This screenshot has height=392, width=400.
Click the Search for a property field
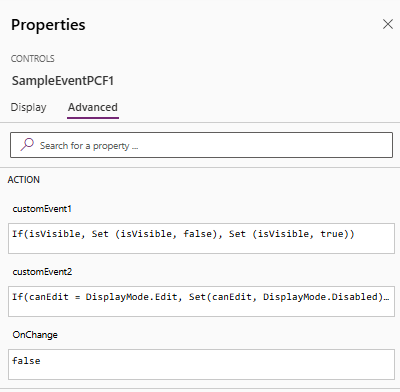tap(201, 145)
